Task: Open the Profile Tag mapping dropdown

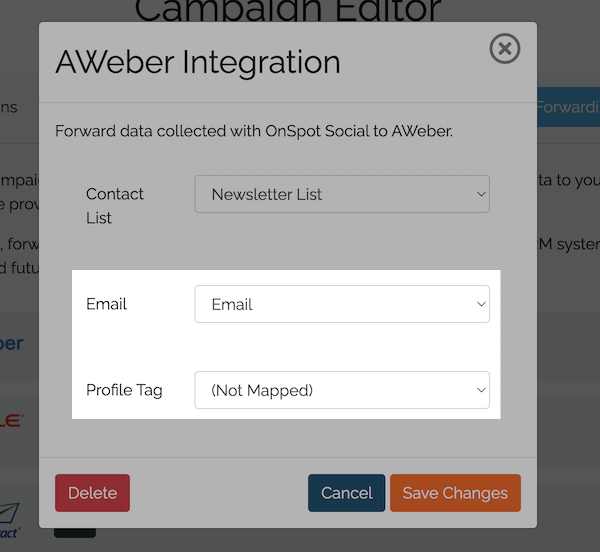Action: pyautogui.click(x=342, y=390)
